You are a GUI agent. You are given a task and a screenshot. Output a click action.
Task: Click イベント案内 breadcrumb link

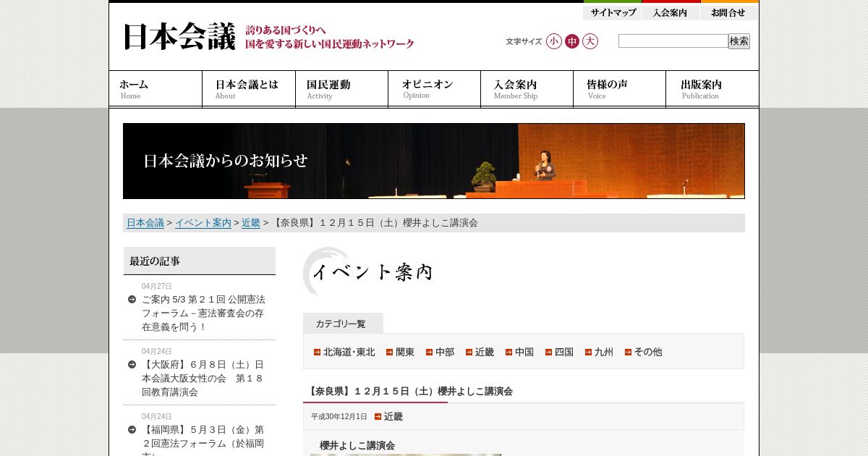pos(203,223)
